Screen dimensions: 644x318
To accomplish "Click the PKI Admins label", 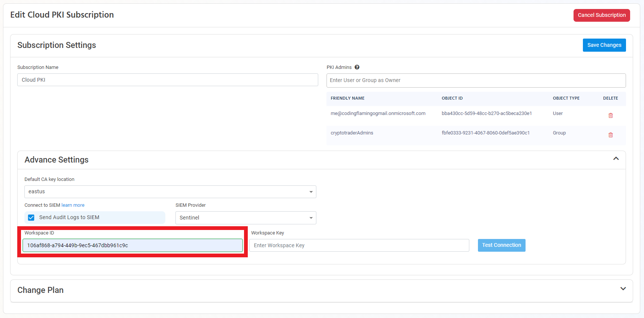I will coord(339,67).
